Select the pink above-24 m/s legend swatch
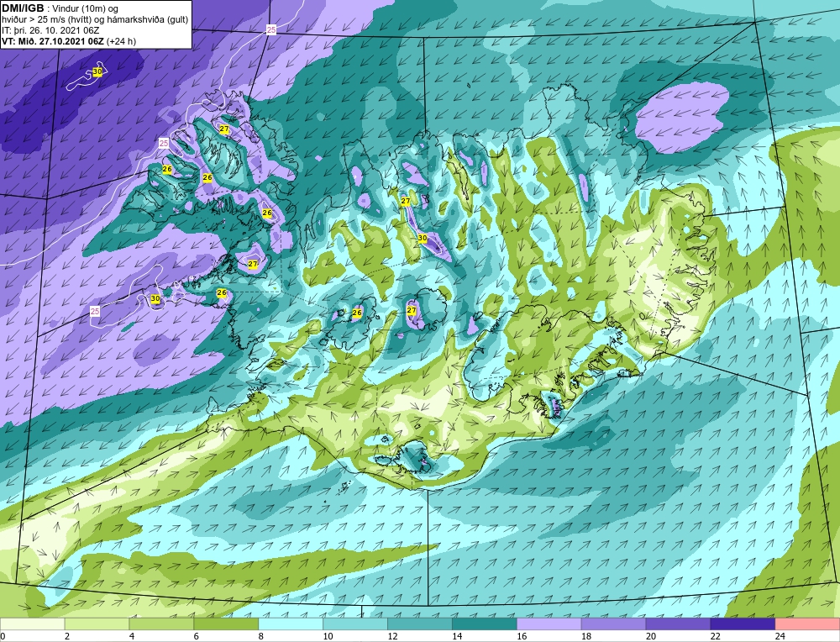 click(x=807, y=624)
